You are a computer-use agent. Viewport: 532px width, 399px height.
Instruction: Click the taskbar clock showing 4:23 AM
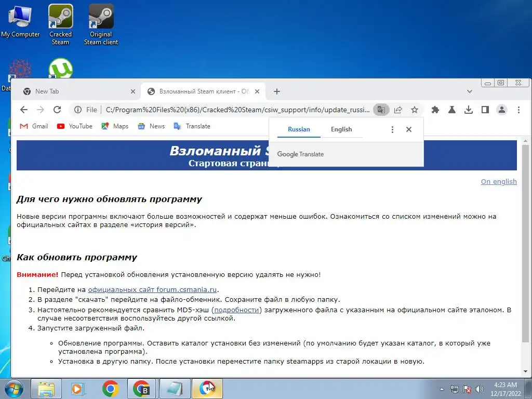point(506,389)
